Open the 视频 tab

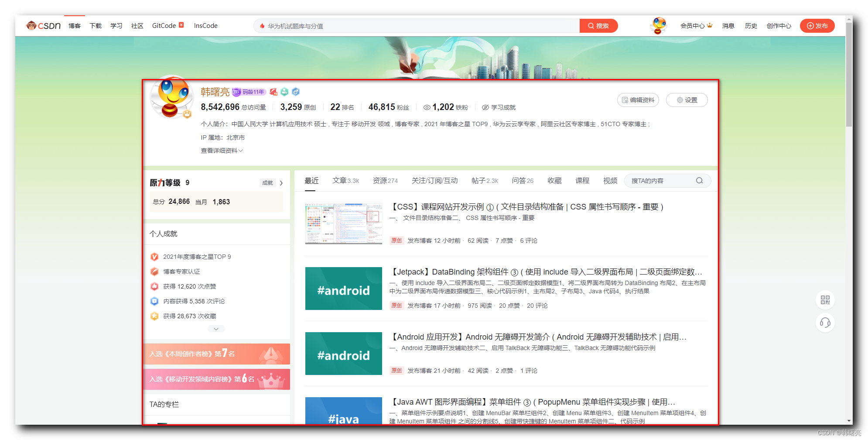610,181
